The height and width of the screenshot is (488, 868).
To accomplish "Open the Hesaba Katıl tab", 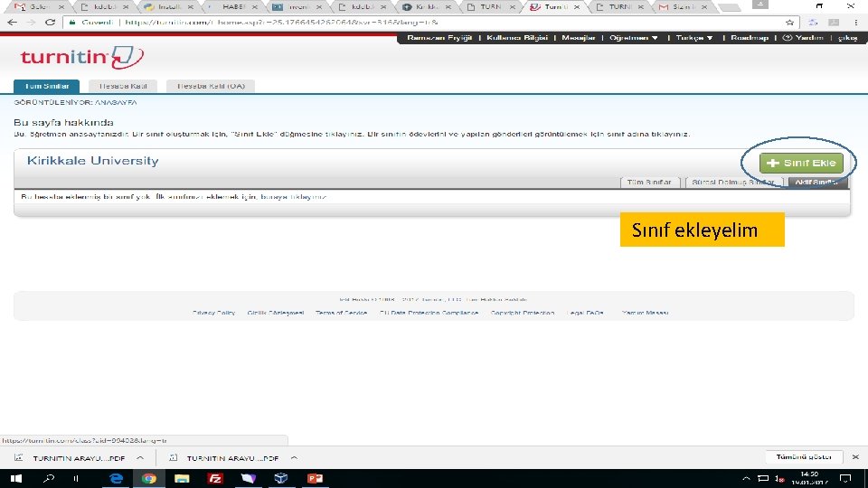I will click(123, 87).
